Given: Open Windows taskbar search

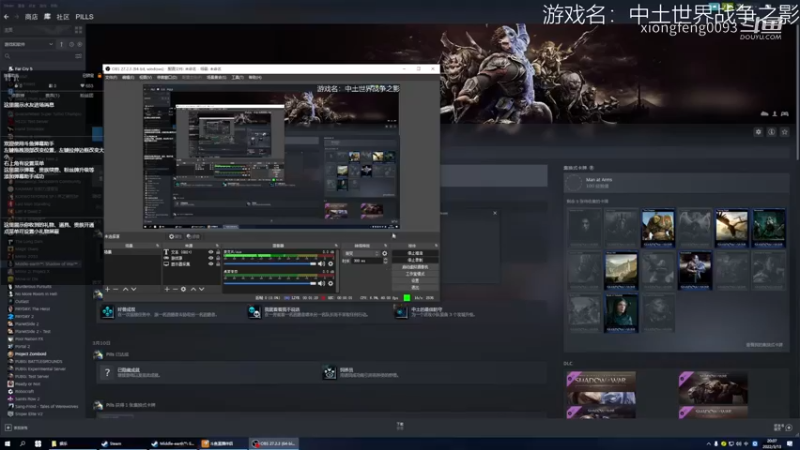Looking at the screenshot, I should (x=22, y=444).
